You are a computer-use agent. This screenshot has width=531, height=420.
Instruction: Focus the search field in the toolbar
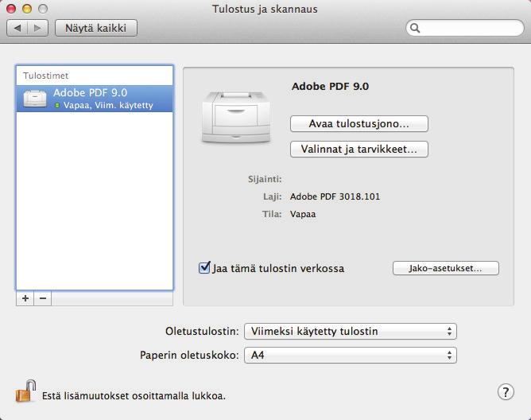point(464,28)
